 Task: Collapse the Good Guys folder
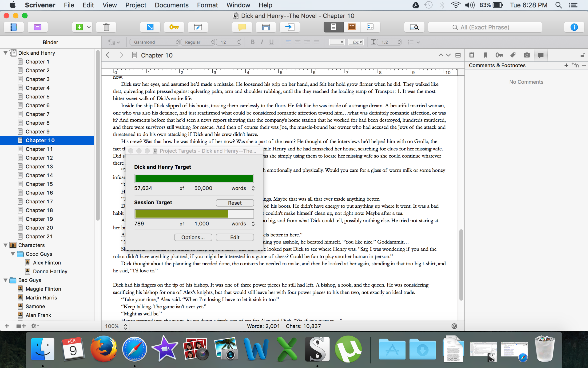tap(13, 254)
